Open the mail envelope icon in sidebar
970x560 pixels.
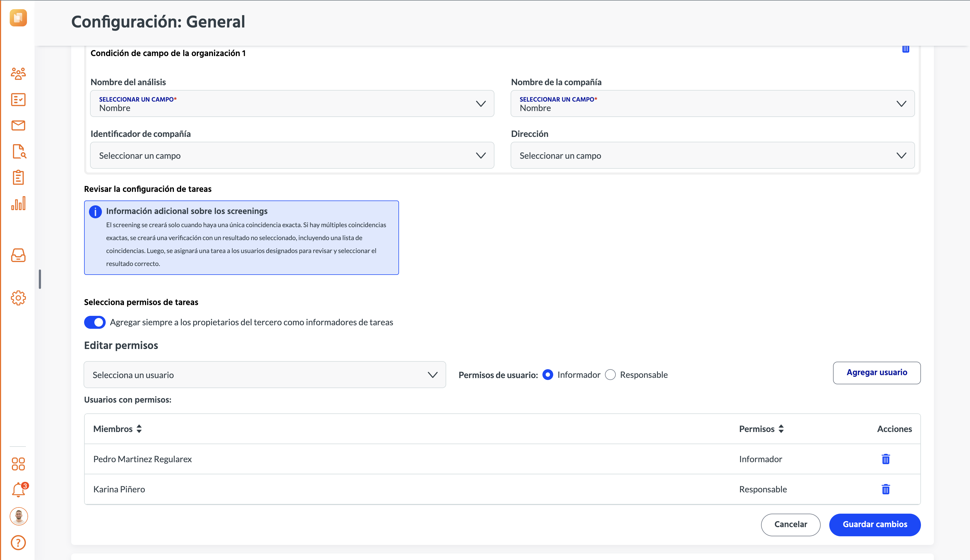tap(18, 125)
